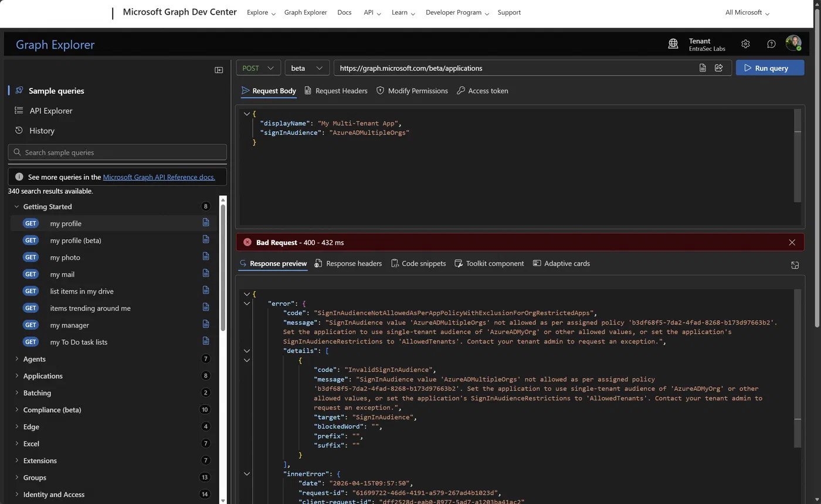Open Graph Explorer settings gear
Screen dimensions: 821x504
tap(745, 44)
